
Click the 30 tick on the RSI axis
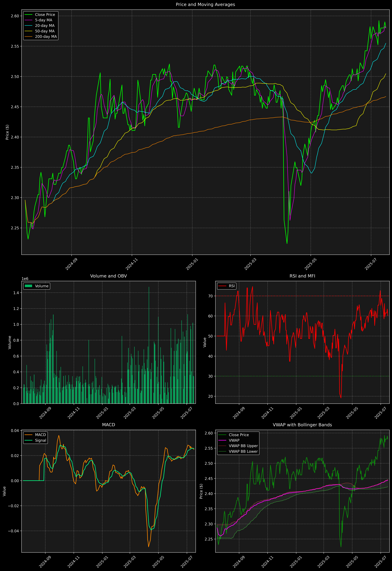pyautogui.click(x=210, y=376)
